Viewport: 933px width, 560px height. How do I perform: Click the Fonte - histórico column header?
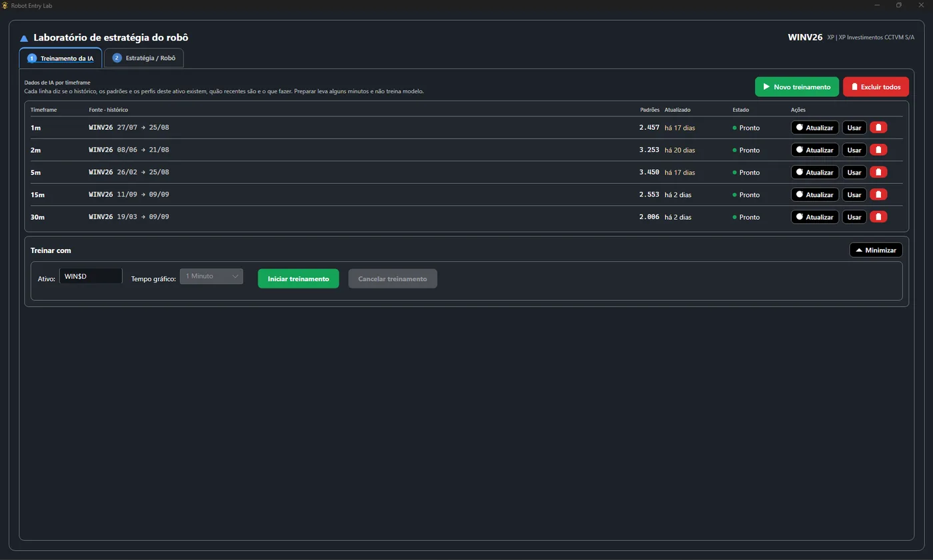point(108,110)
